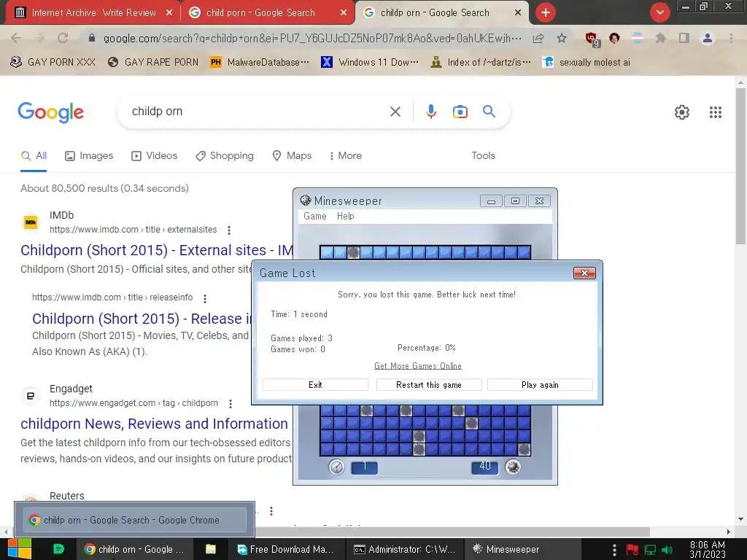Click the network tray icon
This screenshot has height=560, width=747.
point(650,550)
